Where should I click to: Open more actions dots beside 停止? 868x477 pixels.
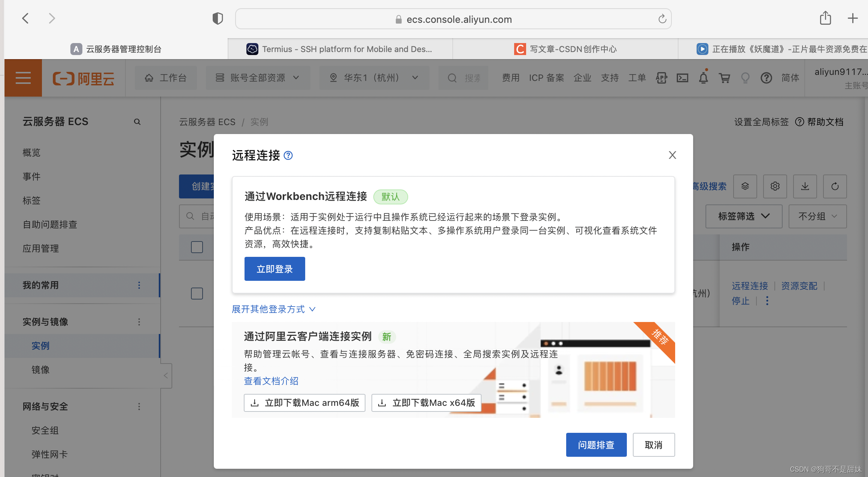(767, 301)
